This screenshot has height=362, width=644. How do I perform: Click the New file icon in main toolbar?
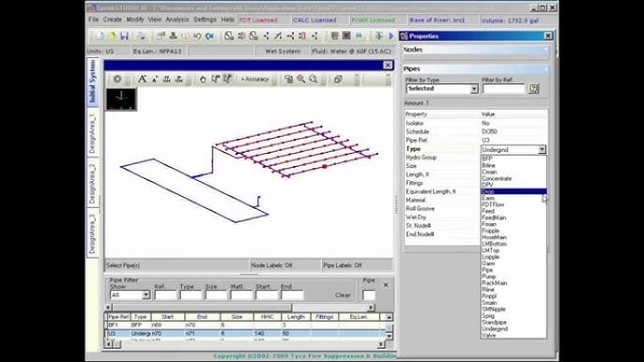(100, 37)
